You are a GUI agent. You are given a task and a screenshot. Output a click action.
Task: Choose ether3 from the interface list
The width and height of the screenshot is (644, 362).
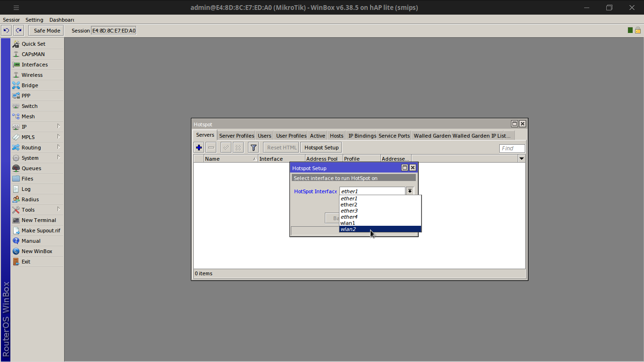[380, 211]
